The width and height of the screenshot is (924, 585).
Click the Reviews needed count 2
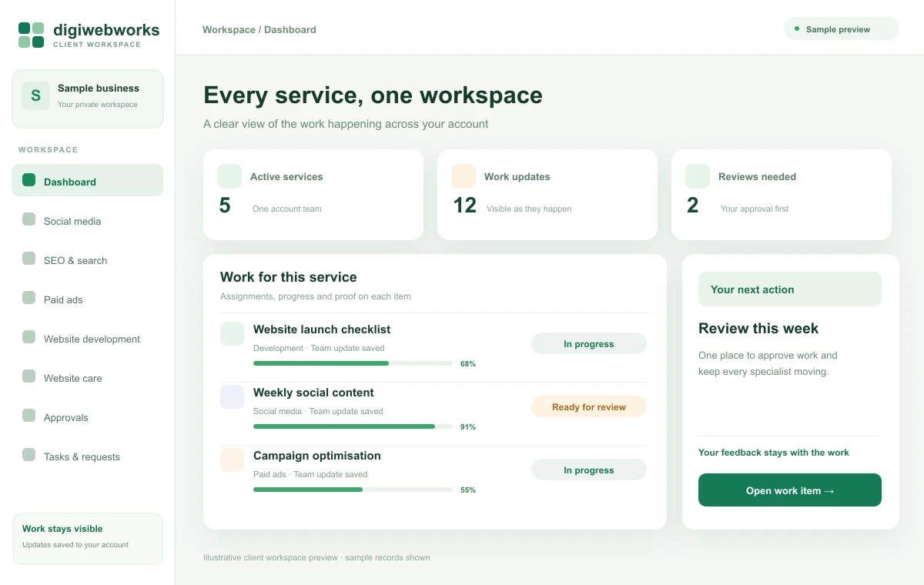[x=693, y=206]
